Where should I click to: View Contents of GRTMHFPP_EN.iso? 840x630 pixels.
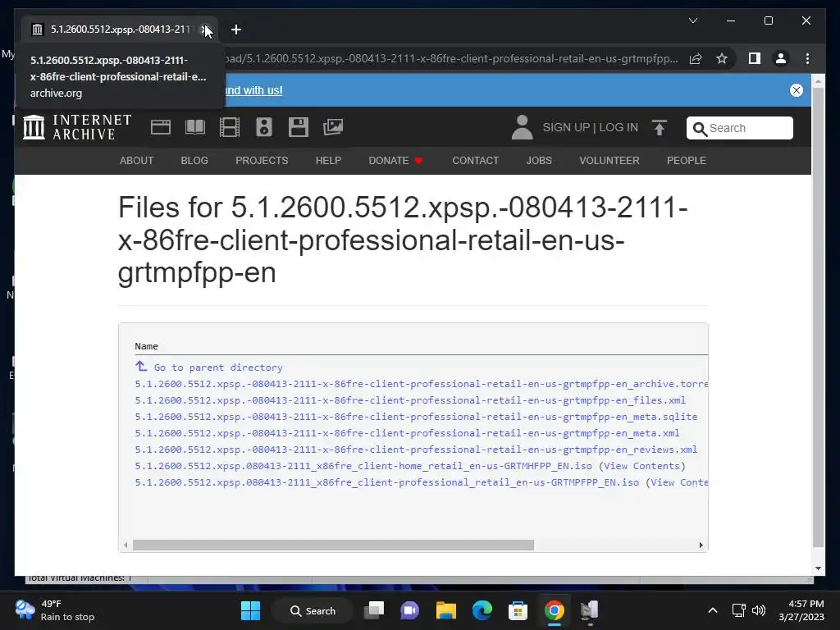641,466
